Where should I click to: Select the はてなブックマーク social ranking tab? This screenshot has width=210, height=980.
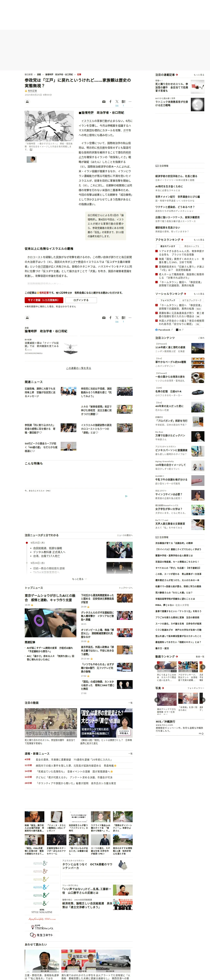coord(192,300)
